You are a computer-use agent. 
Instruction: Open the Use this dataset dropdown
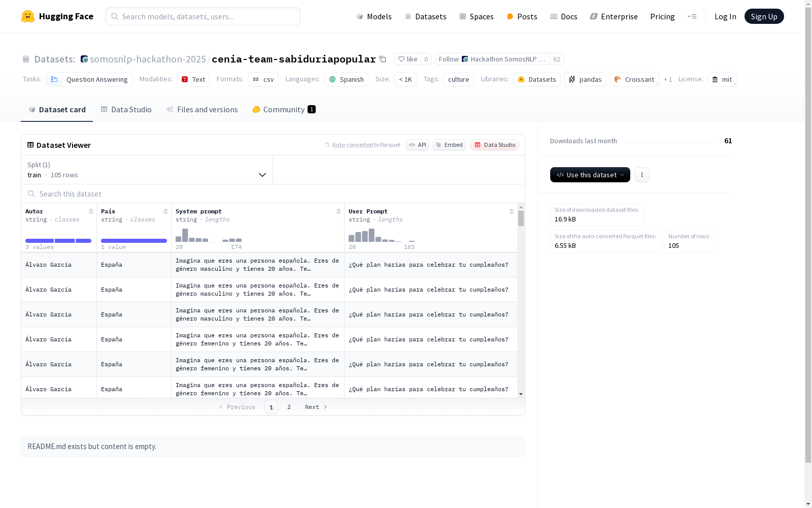click(x=590, y=175)
